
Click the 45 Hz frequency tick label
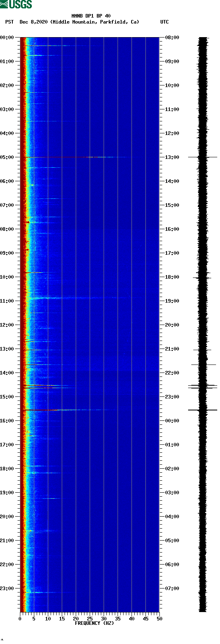pyautogui.click(x=145, y=619)
